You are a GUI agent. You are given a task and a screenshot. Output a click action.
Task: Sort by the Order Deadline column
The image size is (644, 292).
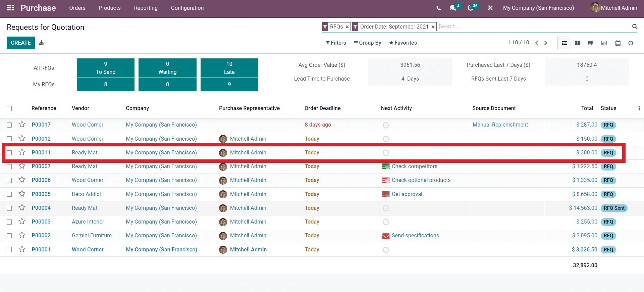[x=322, y=108]
